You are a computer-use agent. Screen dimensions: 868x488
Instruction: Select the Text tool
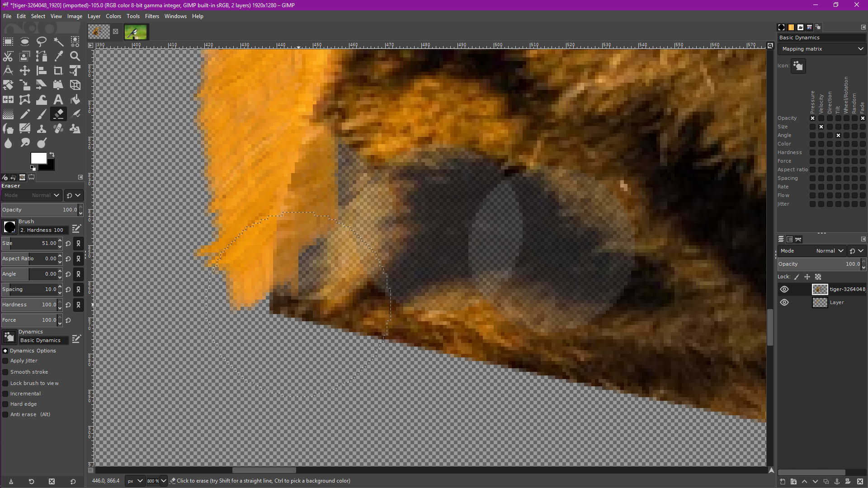(58, 100)
